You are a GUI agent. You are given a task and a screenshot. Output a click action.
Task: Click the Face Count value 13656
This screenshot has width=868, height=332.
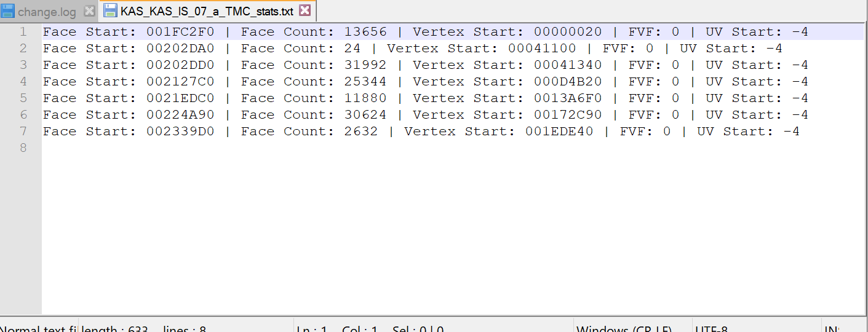pyautogui.click(x=365, y=31)
